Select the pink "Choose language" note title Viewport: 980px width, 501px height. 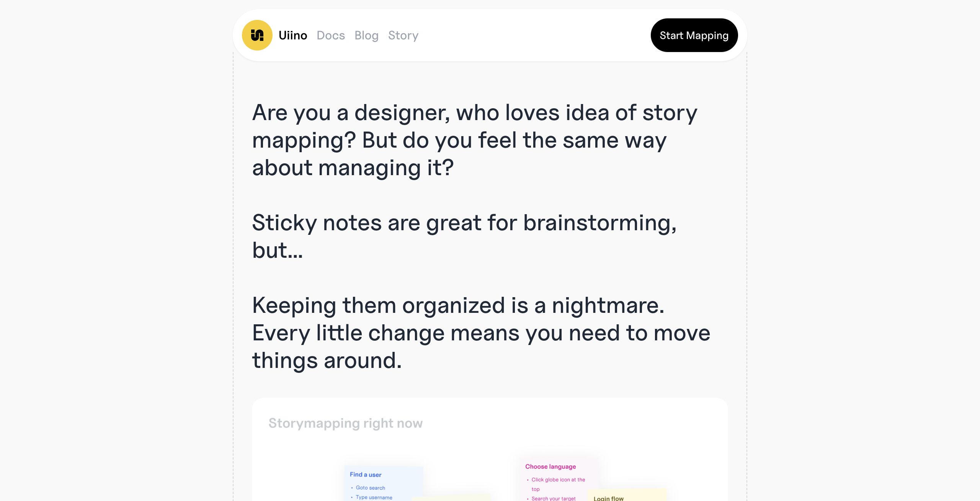point(550,467)
